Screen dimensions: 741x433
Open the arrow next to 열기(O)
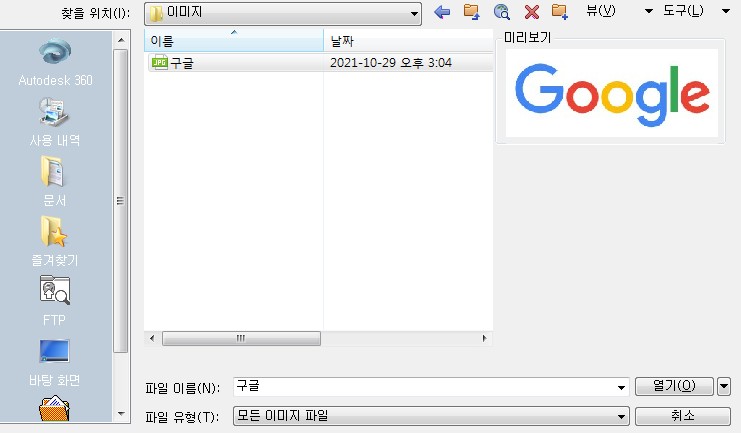click(724, 387)
